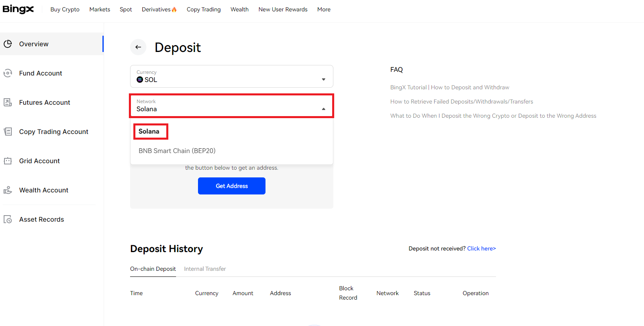
Task: Go to Copy Trading Account in sidebar
Action: pos(52,132)
